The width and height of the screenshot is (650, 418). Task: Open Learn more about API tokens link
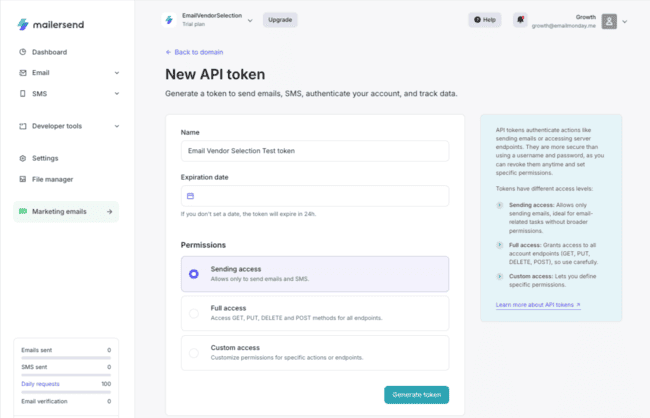click(538, 305)
